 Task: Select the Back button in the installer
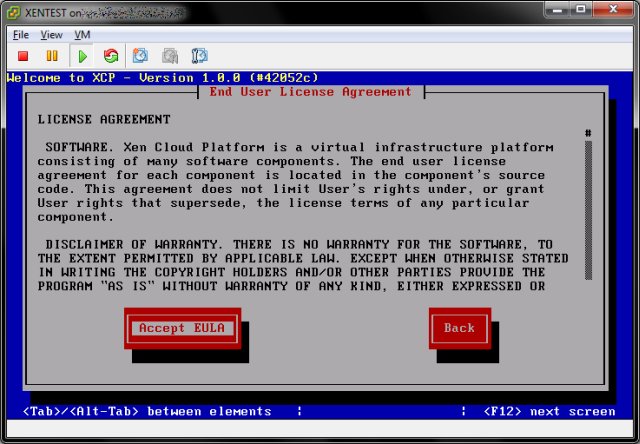pyautogui.click(x=460, y=328)
